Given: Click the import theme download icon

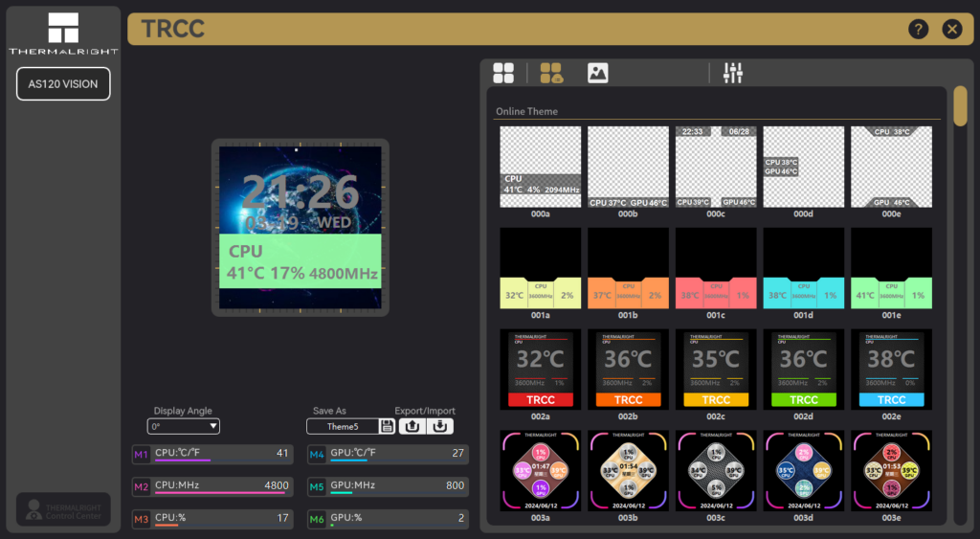Looking at the screenshot, I should coord(441,426).
